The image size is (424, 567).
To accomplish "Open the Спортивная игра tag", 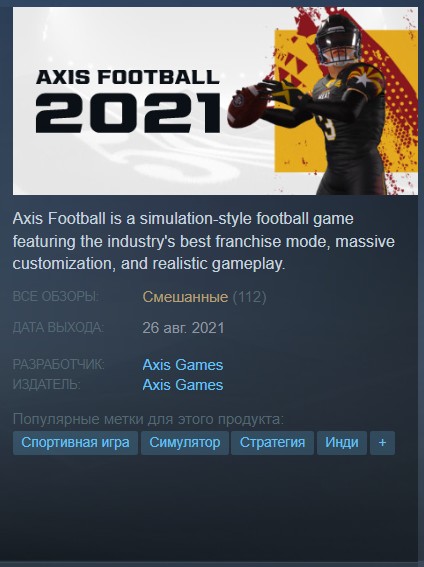I will pyautogui.click(x=75, y=443).
